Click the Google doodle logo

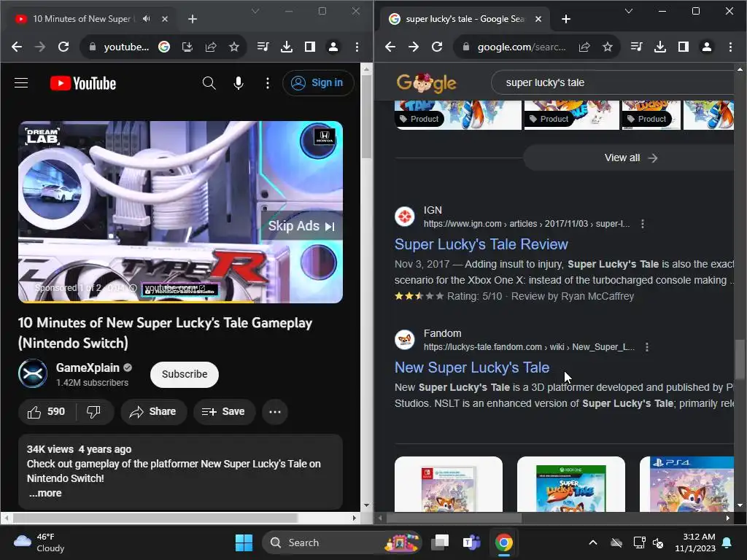click(426, 83)
